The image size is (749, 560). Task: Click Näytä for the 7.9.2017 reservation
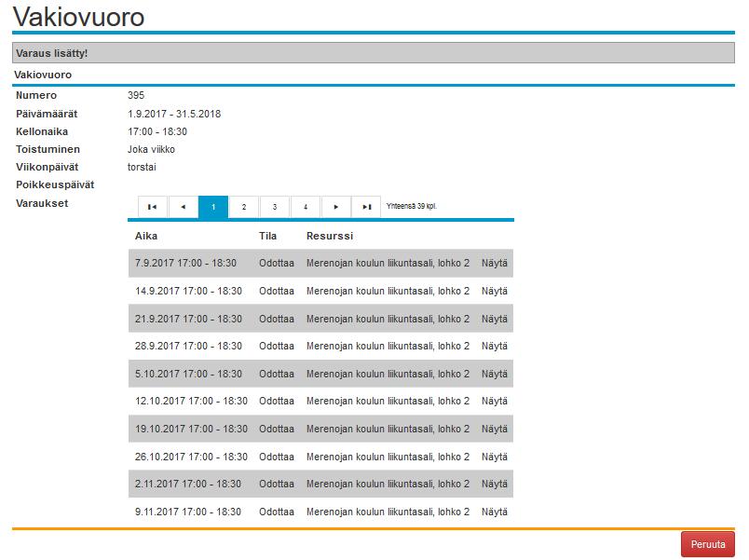click(495, 264)
